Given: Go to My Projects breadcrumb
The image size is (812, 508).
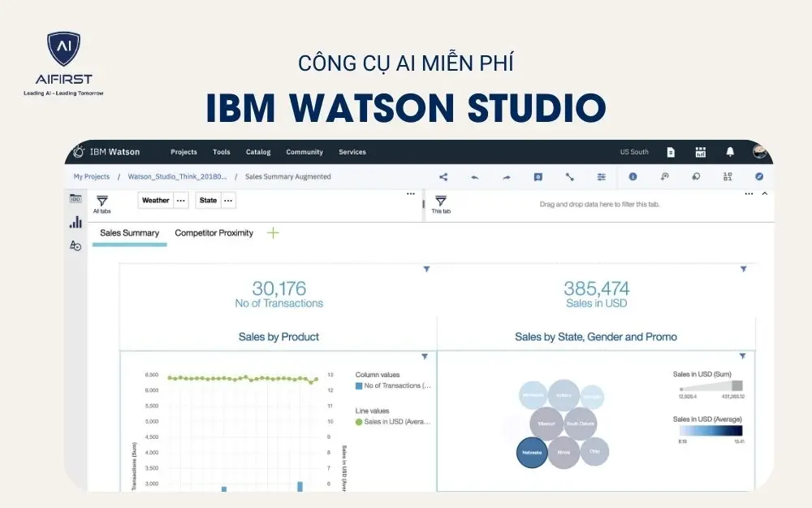Looking at the screenshot, I should (92, 176).
